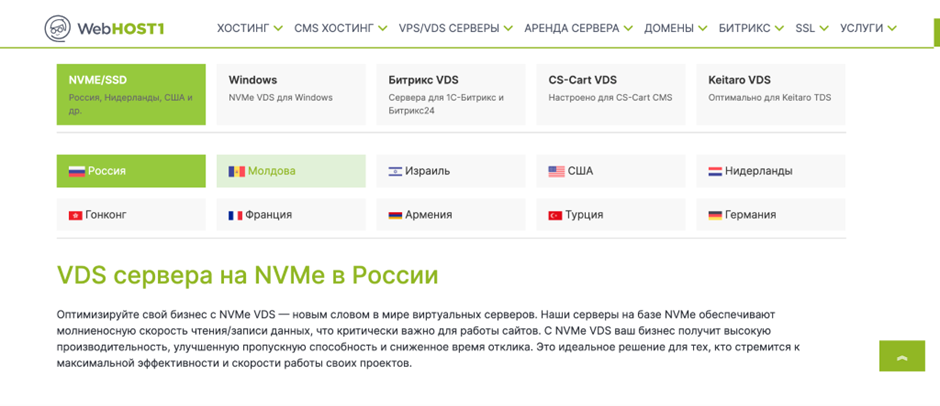The image size is (940, 406).
Task: Select the Windows VDS tab
Action: [291, 95]
